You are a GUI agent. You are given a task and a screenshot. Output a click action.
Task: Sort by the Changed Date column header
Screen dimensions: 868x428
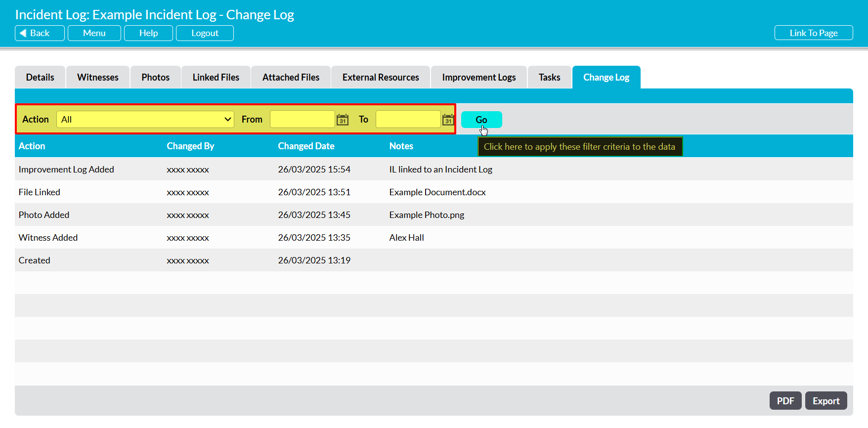click(x=306, y=146)
